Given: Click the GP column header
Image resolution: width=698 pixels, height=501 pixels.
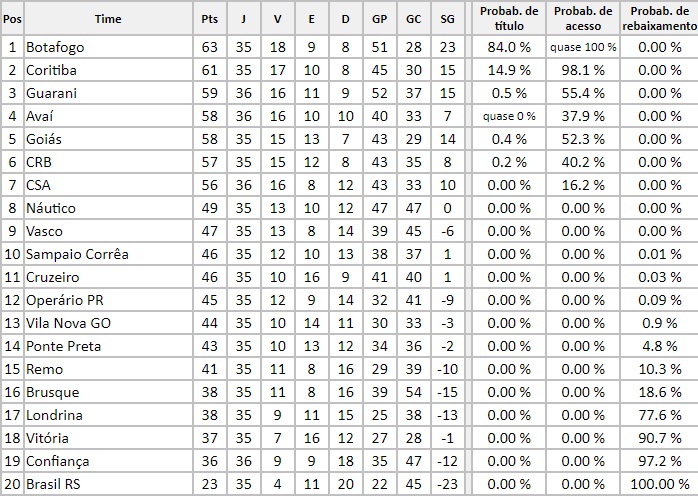Looking at the screenshot, I should [379, 19].
